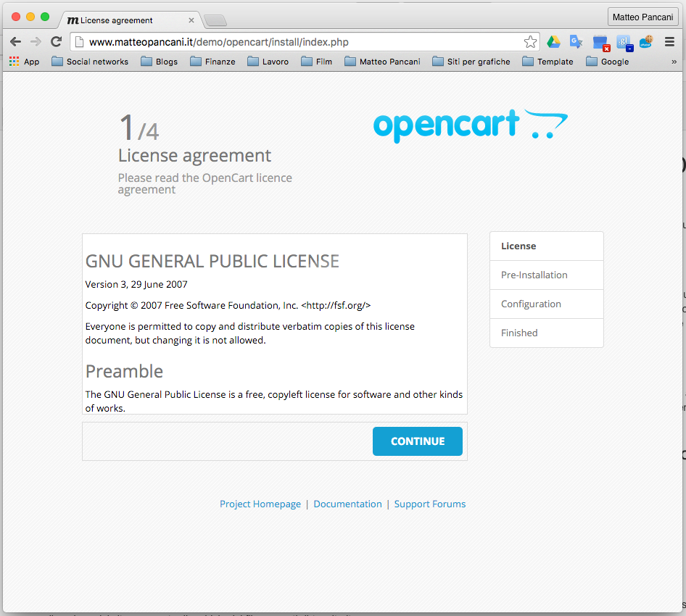Click the text 'Version 3, 29 June 2007'

[x=136, y=285]
